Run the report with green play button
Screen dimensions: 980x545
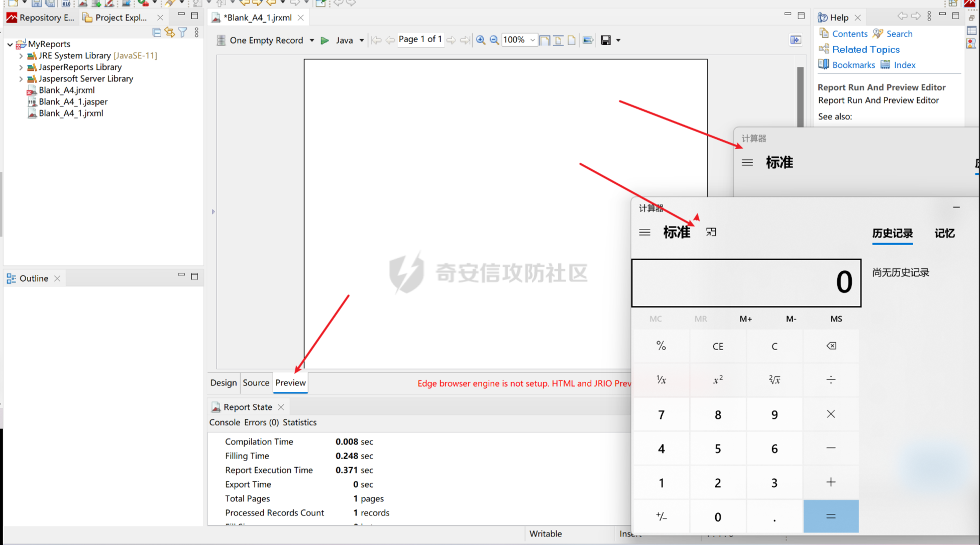[x=324, y=40]
